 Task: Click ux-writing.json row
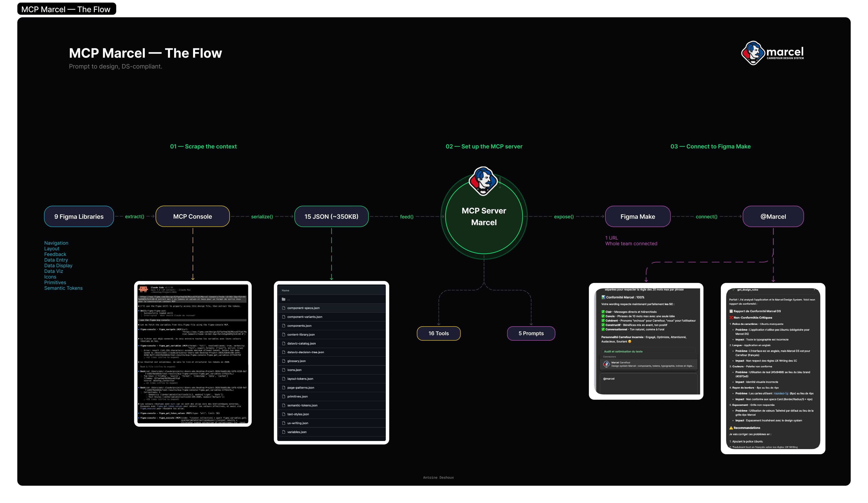coord(331,423)
